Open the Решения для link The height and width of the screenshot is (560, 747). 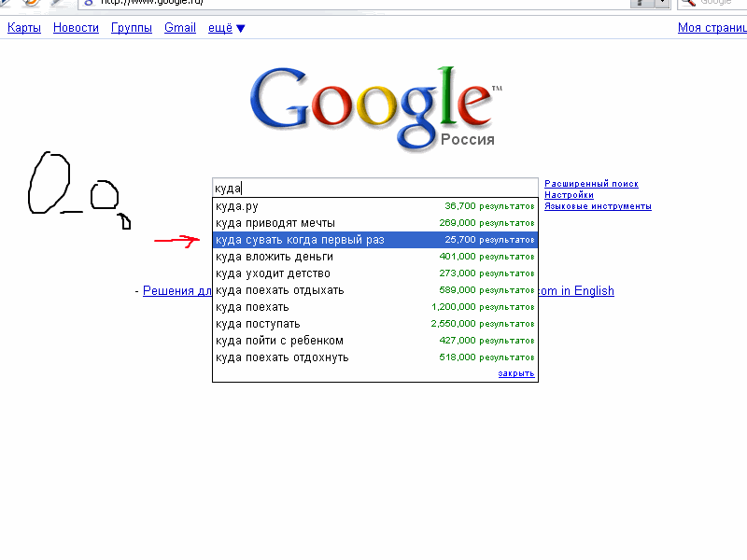click(177, 290)
